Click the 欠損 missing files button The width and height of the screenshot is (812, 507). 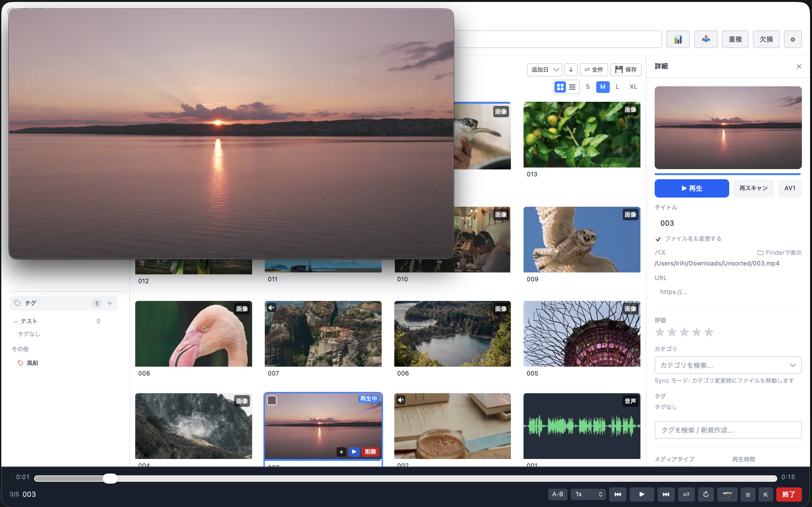coord(766,39)
